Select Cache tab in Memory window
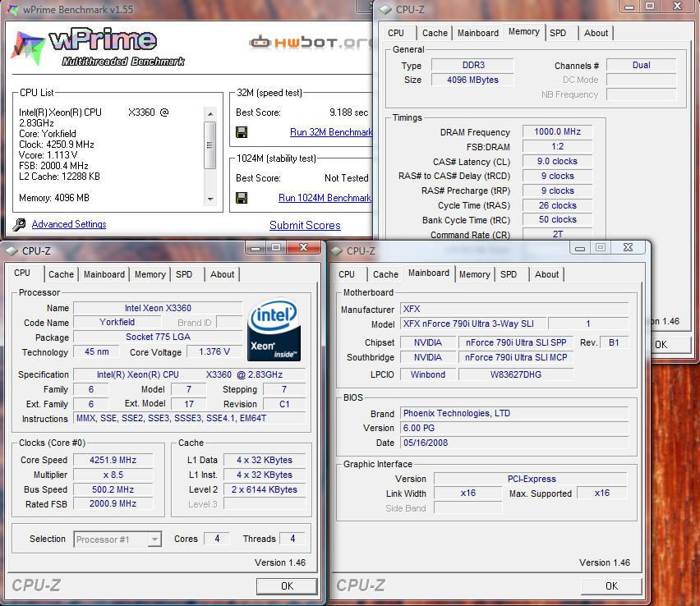 tap(435, 33)
